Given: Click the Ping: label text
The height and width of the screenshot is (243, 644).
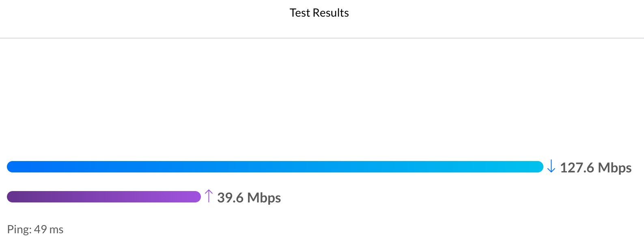Looking at the screenshot, I should 19,229.
